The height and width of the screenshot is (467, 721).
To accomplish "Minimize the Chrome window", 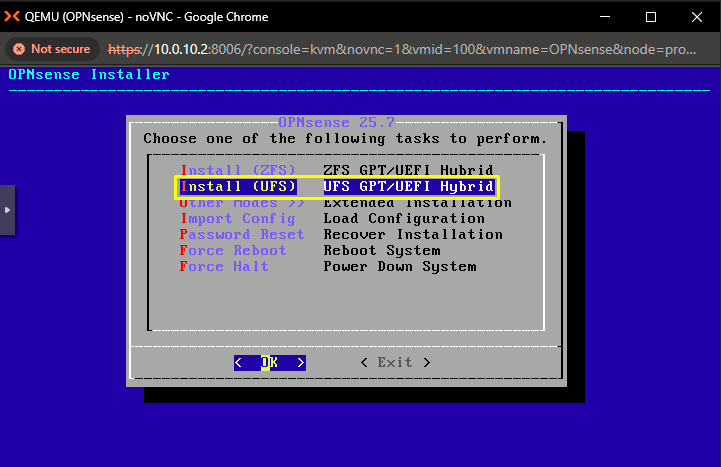I will tap(605, 17).
